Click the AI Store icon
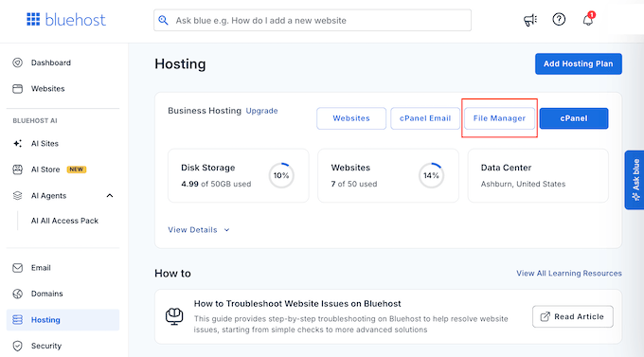The height and width of the screenshot is (357, 644). [17, 170]
